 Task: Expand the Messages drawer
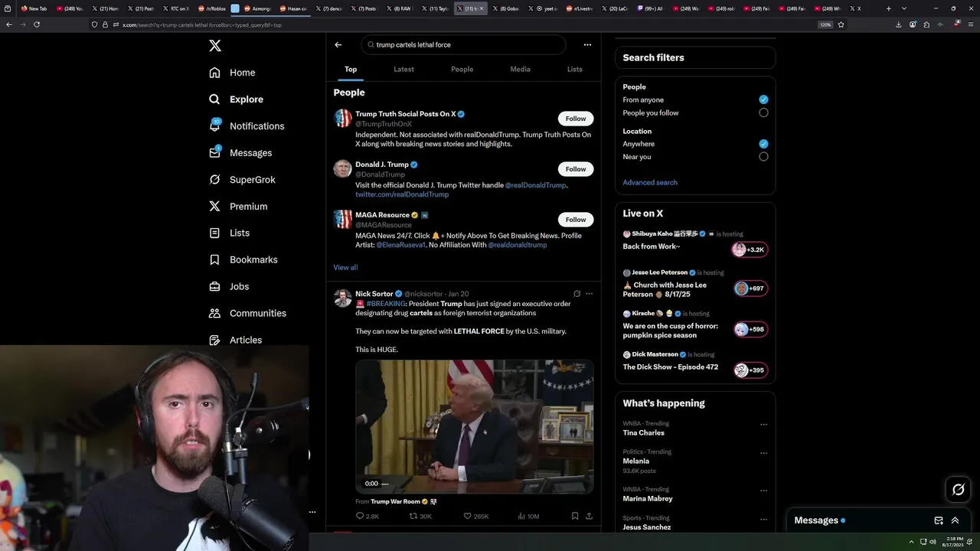point(955,520)
